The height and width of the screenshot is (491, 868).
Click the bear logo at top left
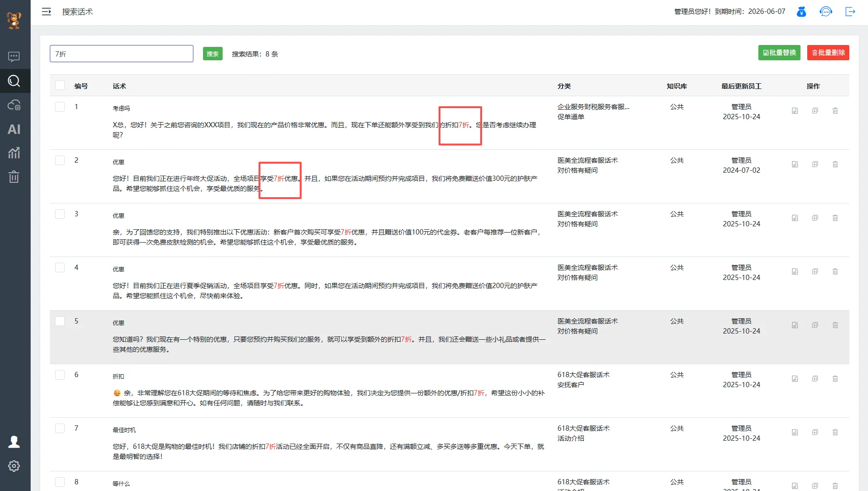(14, 21)
